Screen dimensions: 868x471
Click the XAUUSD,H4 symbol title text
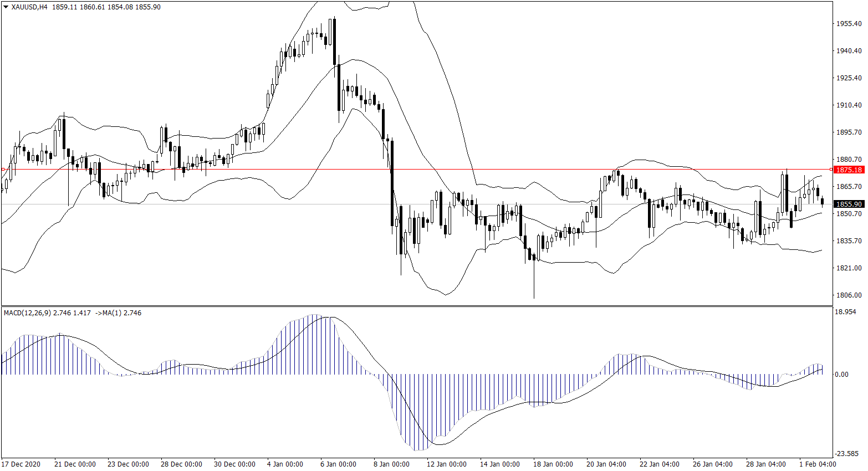[x=29, y=7]
